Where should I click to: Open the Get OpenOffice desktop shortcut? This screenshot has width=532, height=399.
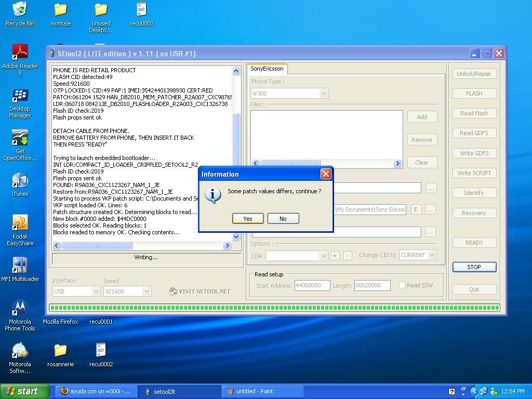click(20, 145)
